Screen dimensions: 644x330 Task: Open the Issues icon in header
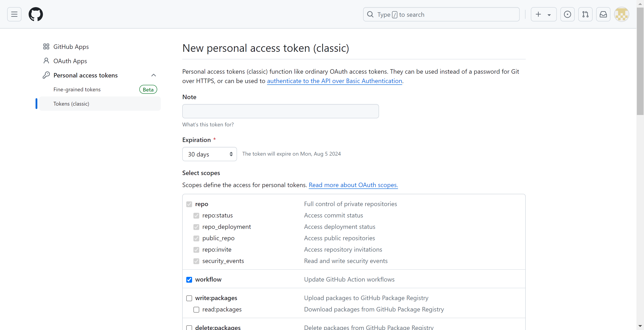(x=567, y=14)
